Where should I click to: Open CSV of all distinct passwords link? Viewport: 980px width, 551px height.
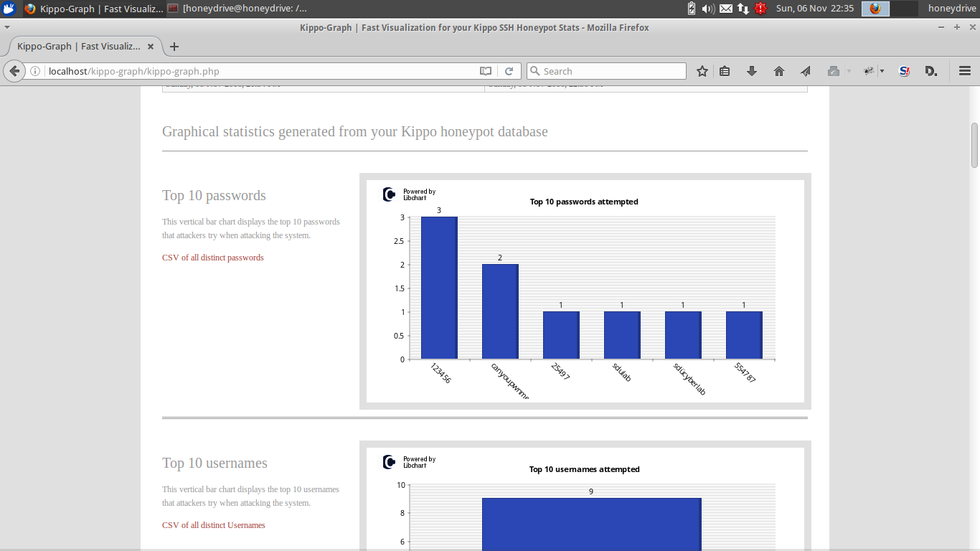213,258
